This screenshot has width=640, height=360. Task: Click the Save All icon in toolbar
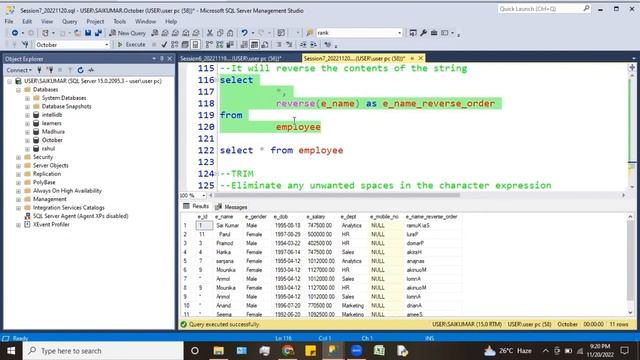point(98,33)
